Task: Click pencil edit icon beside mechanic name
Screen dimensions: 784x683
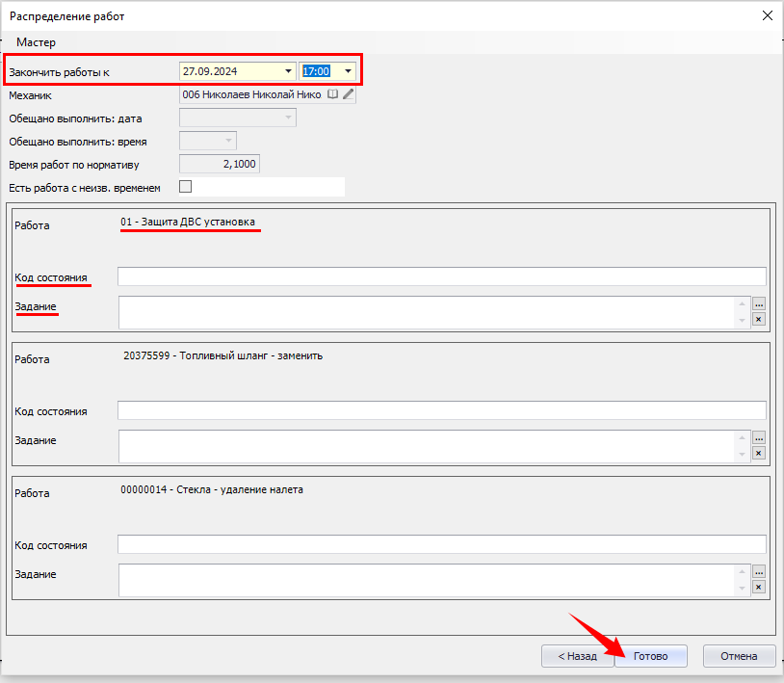Action: point(348,95)
